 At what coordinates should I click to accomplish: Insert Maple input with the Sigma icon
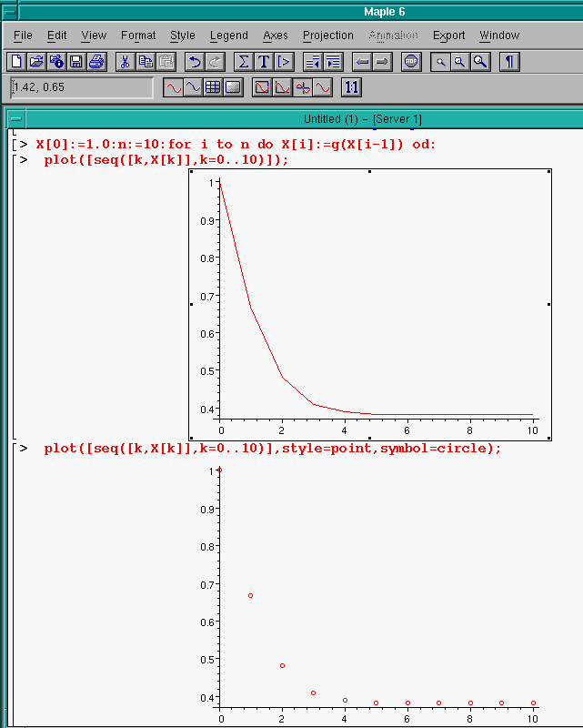243,62
